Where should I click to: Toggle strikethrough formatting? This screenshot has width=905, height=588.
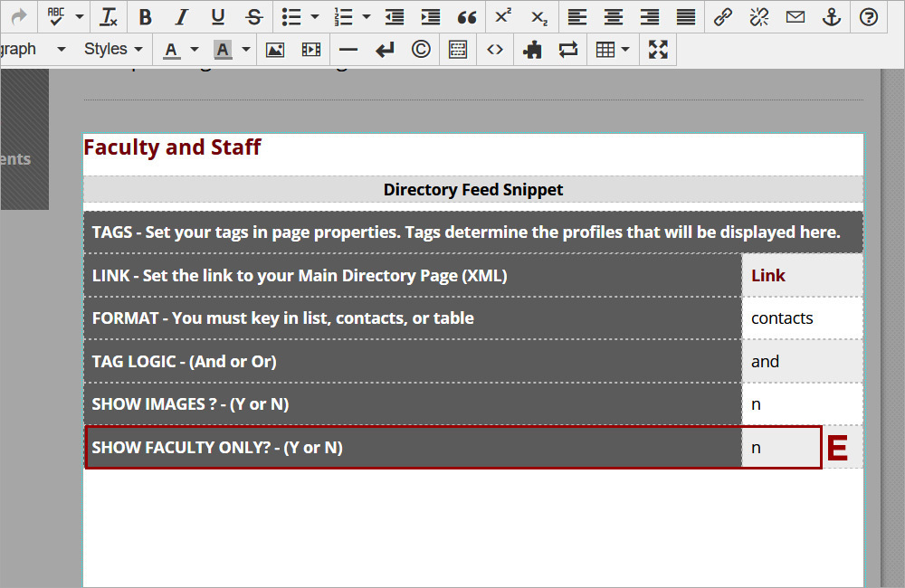[x=253, y=16]
